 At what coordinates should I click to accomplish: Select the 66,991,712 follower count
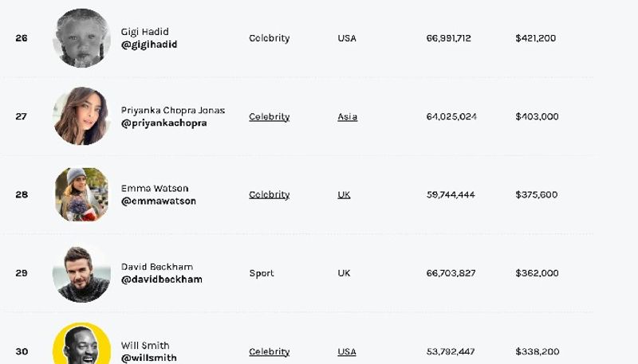tap(449, 38)
